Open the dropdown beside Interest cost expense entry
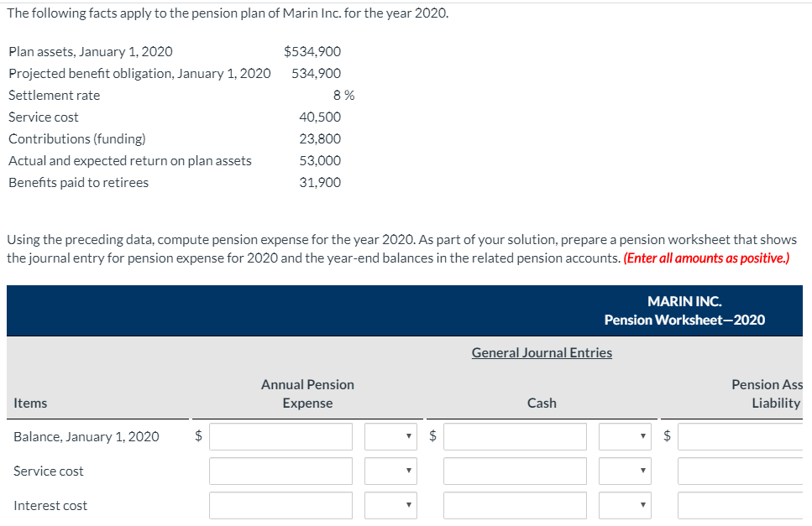 click(x=390, y=505)
